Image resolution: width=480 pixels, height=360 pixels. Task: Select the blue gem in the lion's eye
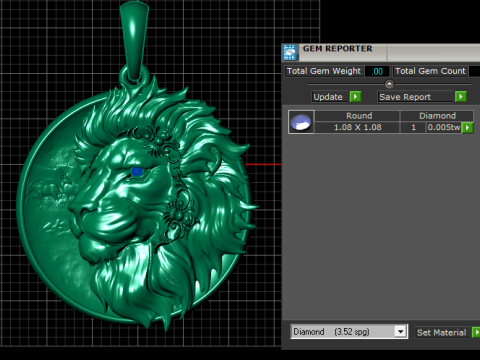pos(137,172)
